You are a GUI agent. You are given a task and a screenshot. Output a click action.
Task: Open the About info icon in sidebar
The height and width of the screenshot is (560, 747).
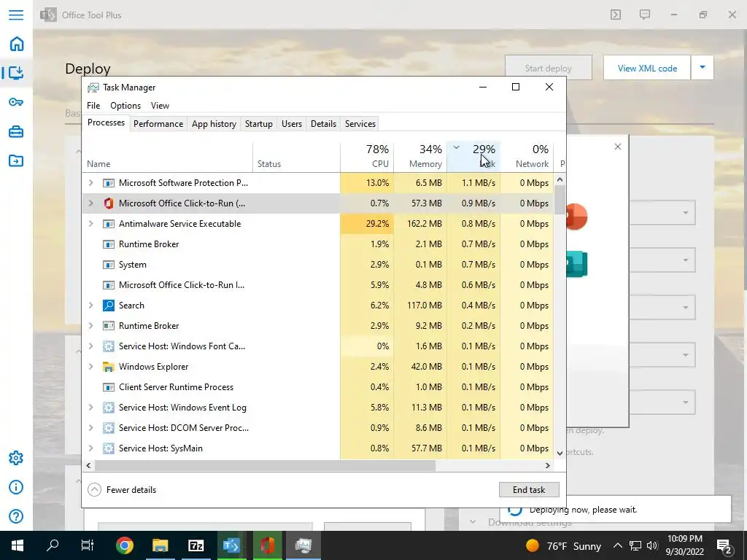(x=16, y=487)
